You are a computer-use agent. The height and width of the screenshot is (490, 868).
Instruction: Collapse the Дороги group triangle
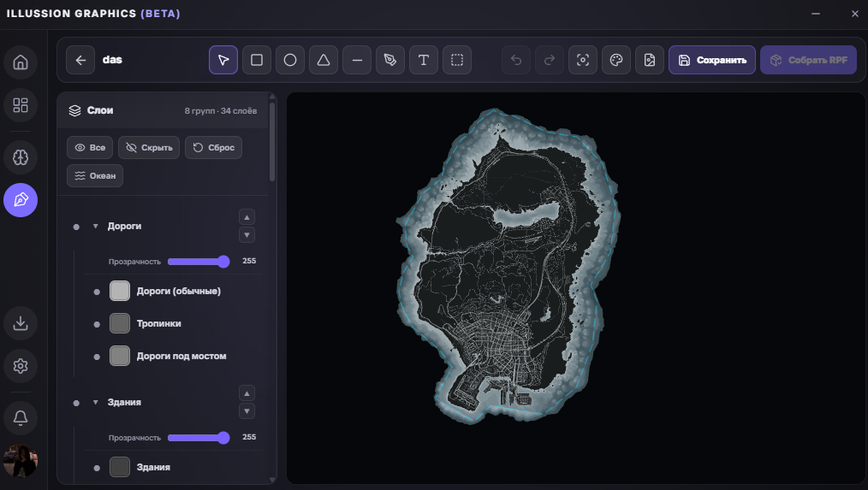(x=96, y=227)
